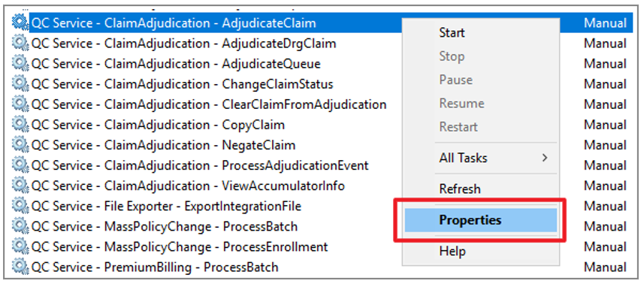Click the gear icon beside ChangeClaimStatus service
Screen dimensions: 644x284
[x=20, y=83]
